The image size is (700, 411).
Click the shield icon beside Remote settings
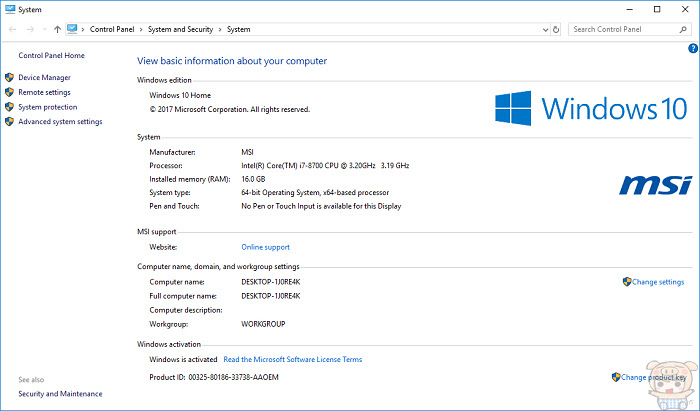point(9,92)
